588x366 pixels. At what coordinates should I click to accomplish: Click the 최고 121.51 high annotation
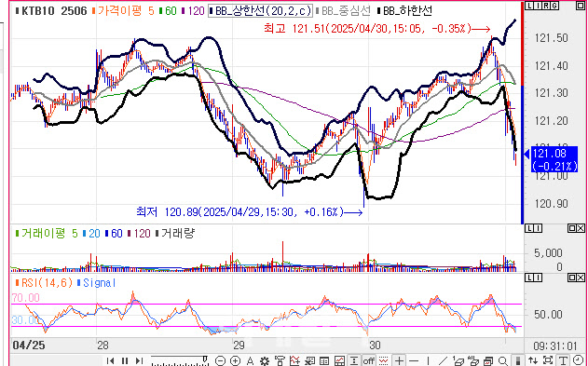click(x=376, y=29)
